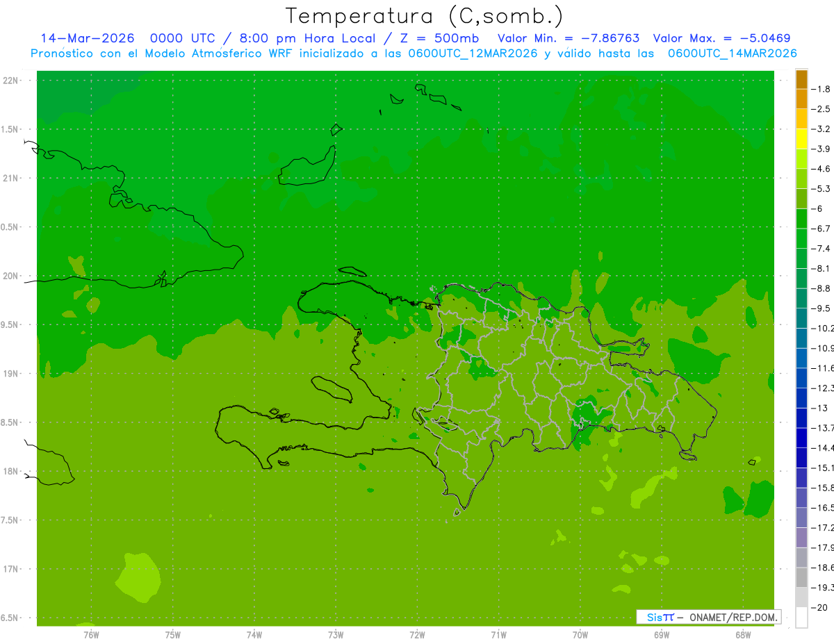Image resolution: width=834 pixels, height=644 pixels.
Task: Click the '22N' latitude axis label
Action: [12, 81]
